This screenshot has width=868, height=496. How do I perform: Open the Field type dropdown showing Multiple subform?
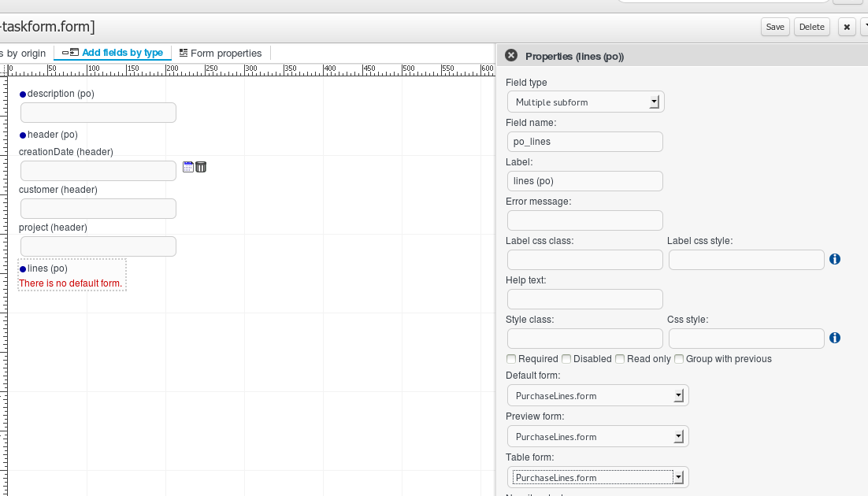pos(655,101)
